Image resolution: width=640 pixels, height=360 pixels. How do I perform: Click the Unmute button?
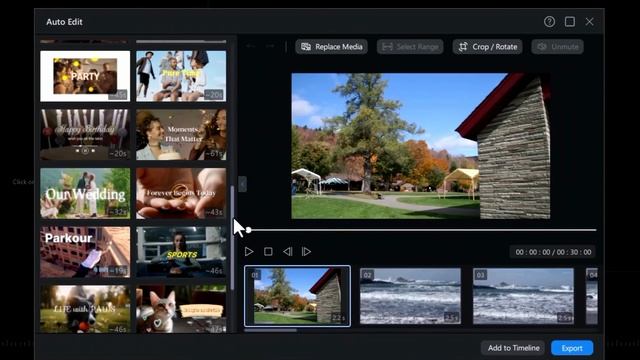(558, 47)
